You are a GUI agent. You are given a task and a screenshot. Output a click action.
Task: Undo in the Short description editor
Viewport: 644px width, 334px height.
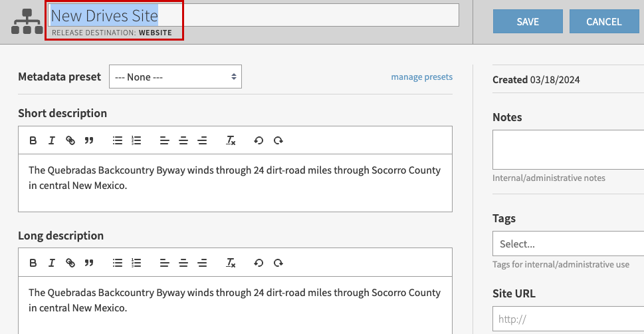pos(259,140)
